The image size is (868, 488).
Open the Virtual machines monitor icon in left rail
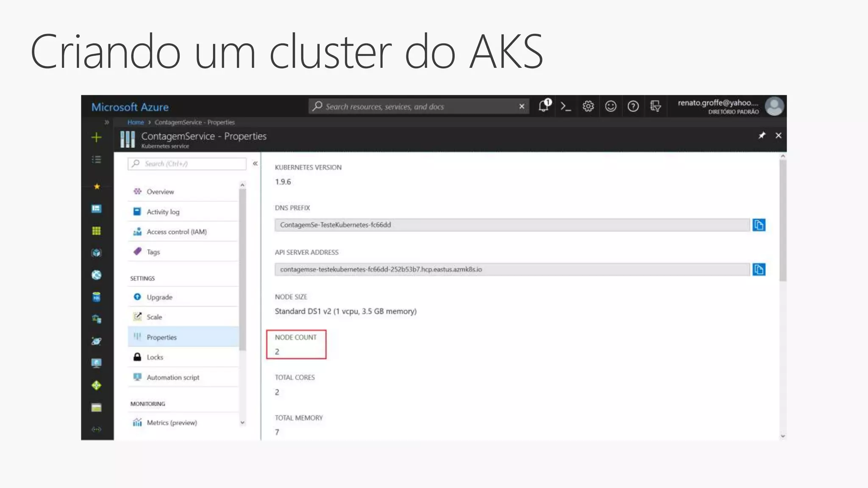click(x=97, y=363)
